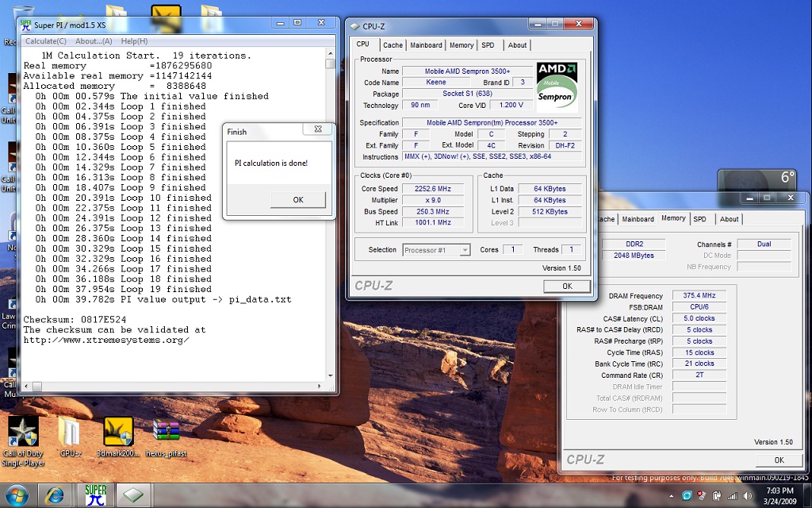Click the AMD Mobile Sempron logo

point(557,87)
